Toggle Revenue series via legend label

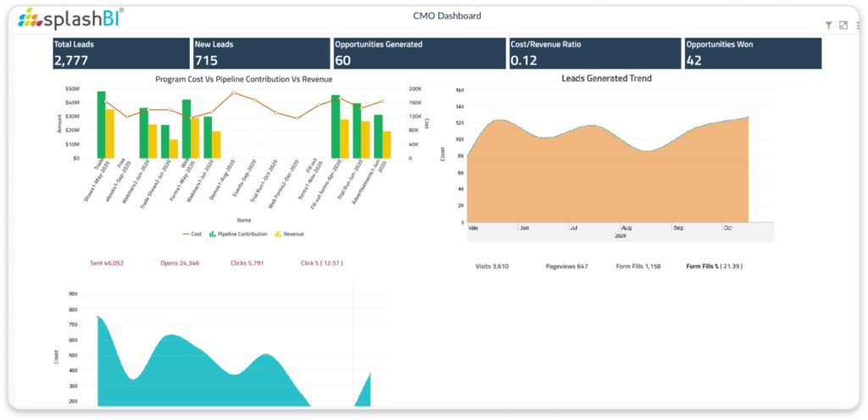294,233
